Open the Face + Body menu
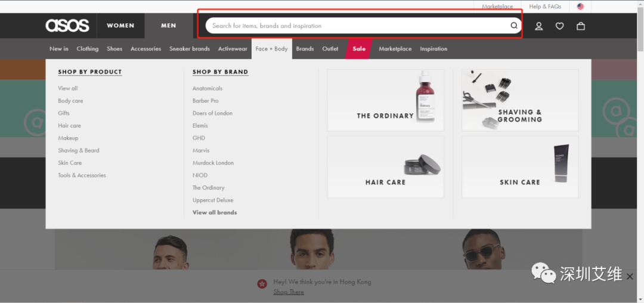Screen dimensions: 644x303 click(x=271, y=48)
